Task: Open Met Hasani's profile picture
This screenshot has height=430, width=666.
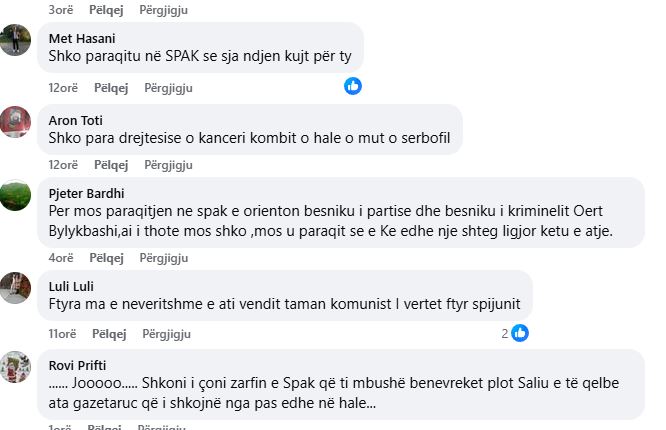Action: tap(15, 40)
